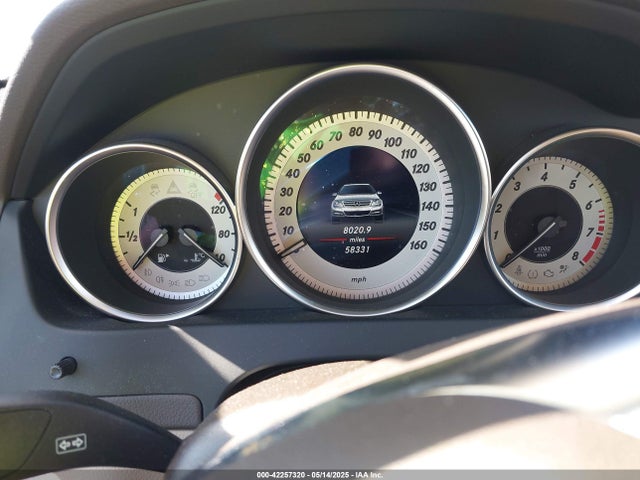Tap the 160 mark on speedometer
This screenshot has width=640, height=480.
pos(418,245)
